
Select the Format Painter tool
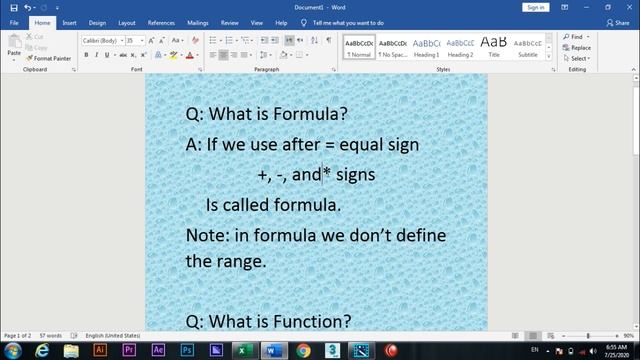pos(49,58)
